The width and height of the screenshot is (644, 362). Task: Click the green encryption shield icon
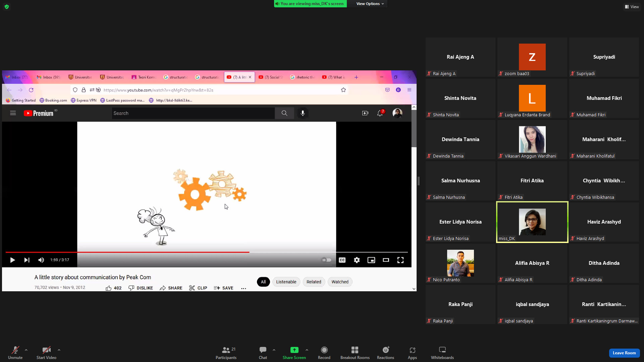(7, 7)
